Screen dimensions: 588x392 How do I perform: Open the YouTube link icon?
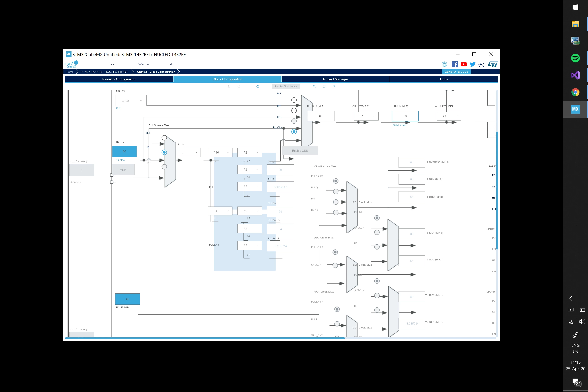click(x=464, y=64)
